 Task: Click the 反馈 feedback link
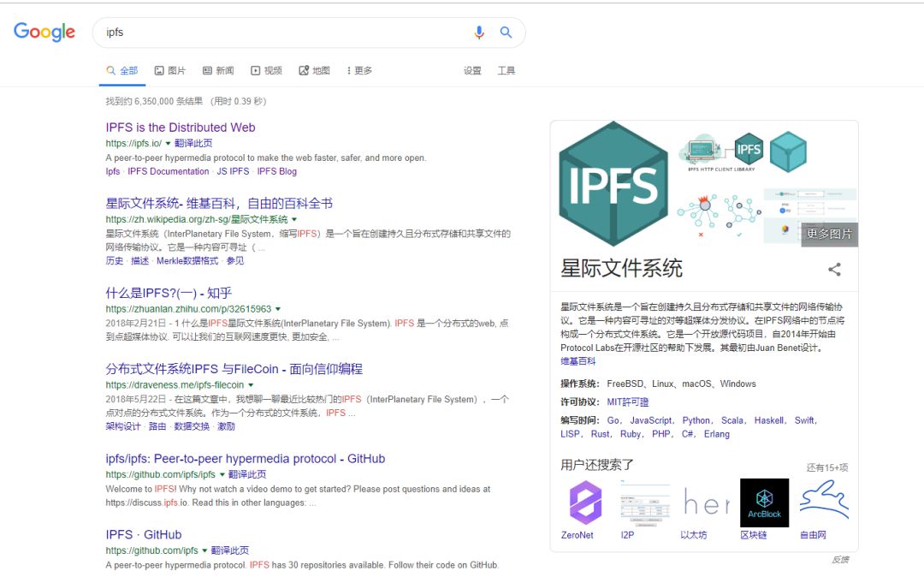(x=840, y=559)
